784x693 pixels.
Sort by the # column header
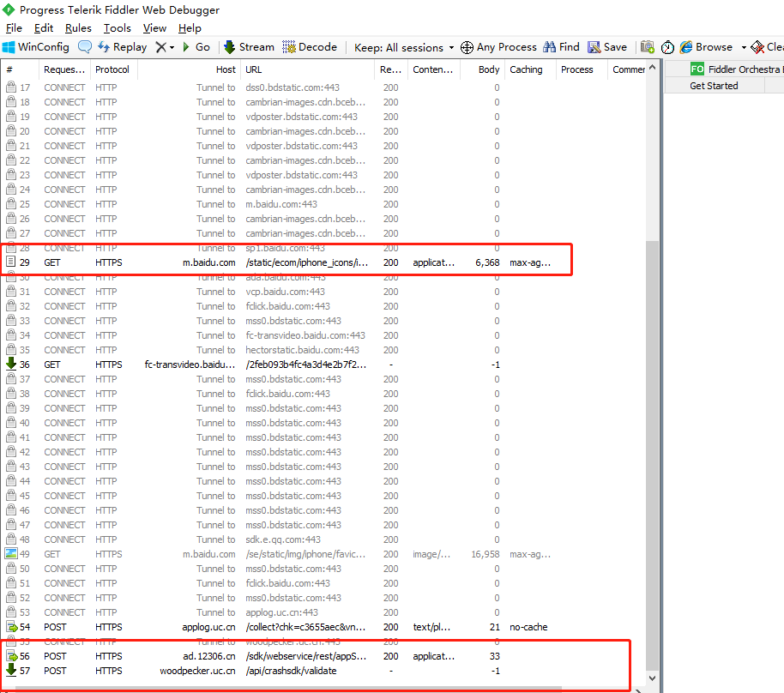click(20, 69)
